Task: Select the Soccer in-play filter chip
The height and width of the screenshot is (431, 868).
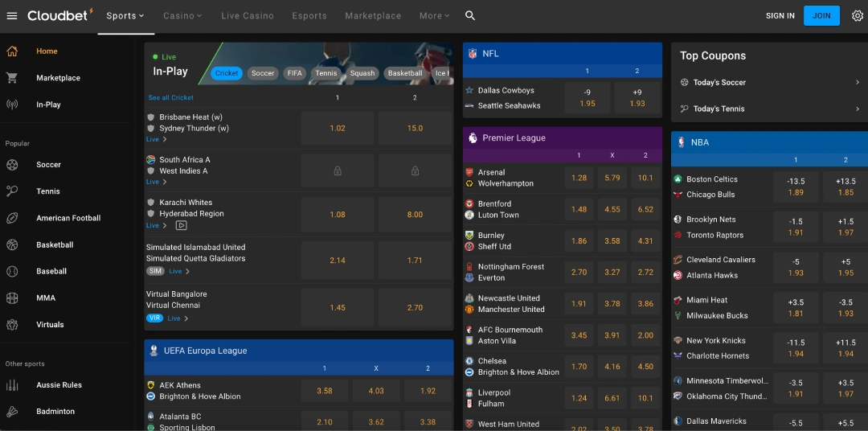Action: click(x=263, y=73)
